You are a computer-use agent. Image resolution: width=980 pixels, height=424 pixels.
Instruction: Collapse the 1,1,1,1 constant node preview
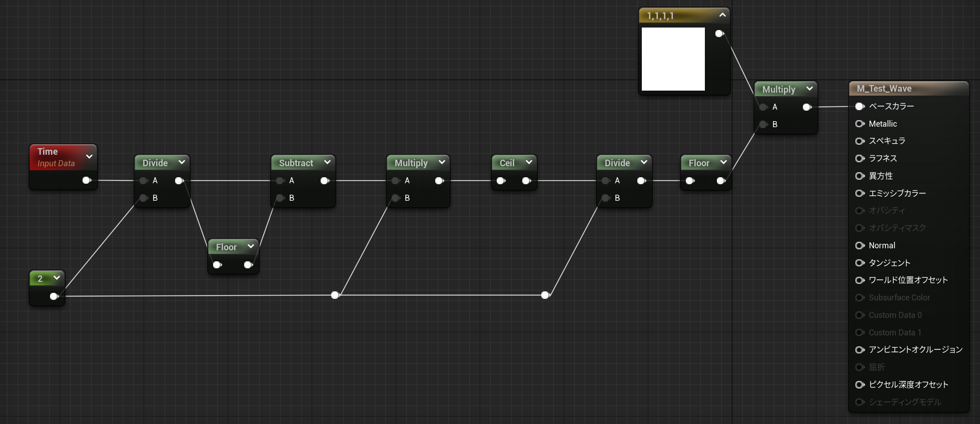(722, 15)
